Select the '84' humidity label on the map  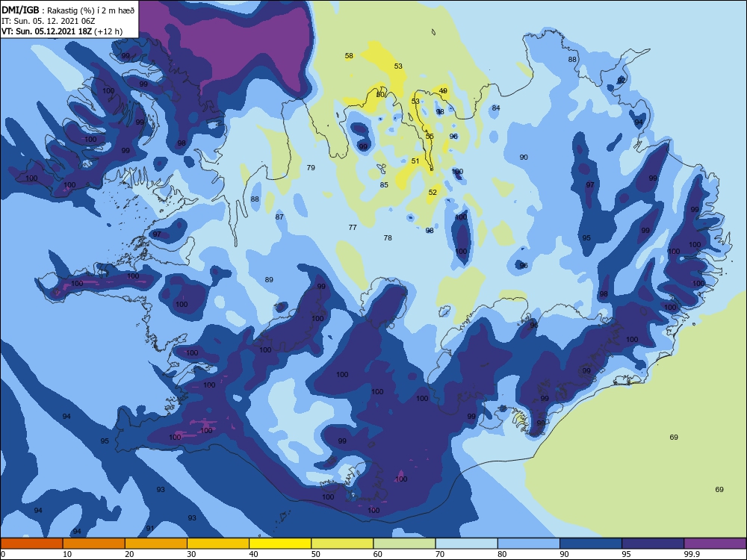click(x=496, y=108)
